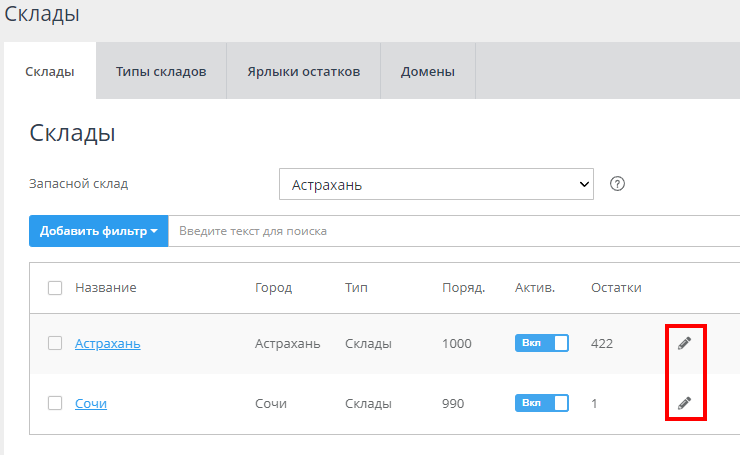Check the select-all checkbox in header
This screenshot has height=455, width=740.
(55, 288)
